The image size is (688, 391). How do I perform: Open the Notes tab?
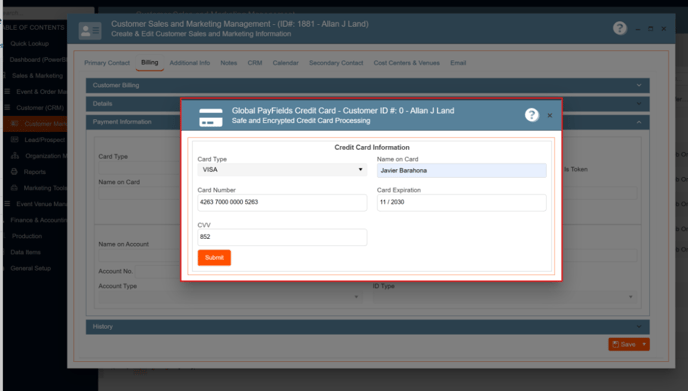pyautogui.click(x=229, y=63)
